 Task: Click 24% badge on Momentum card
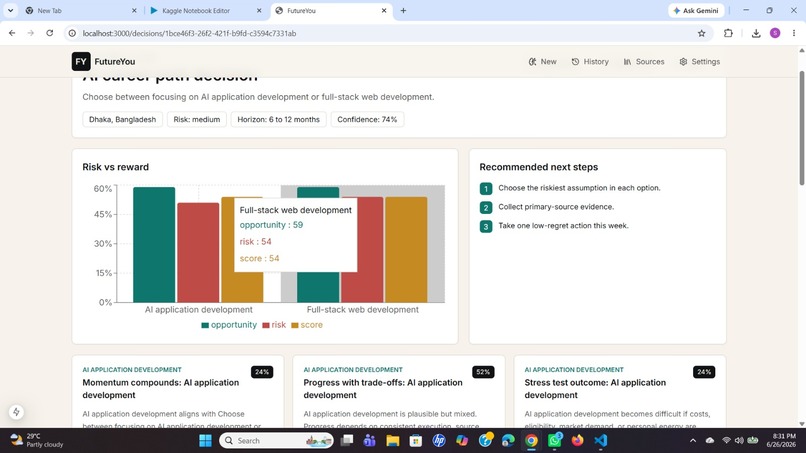[x=262, y=372]
